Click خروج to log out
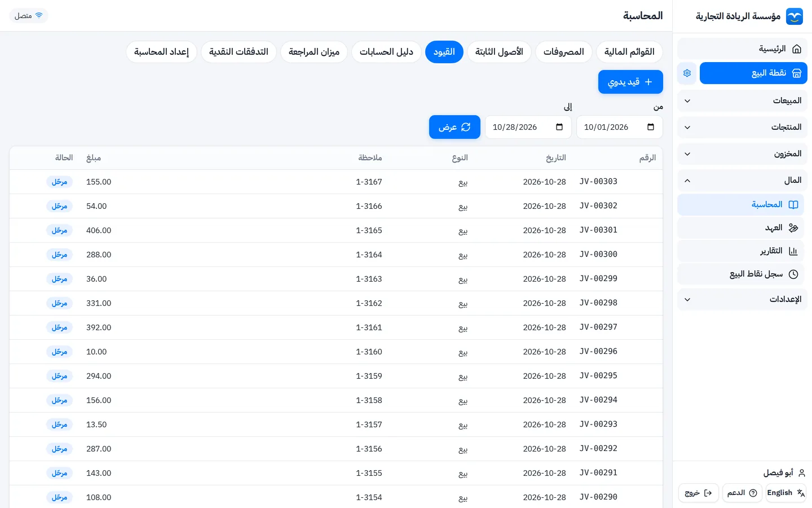 click(698, 493)
